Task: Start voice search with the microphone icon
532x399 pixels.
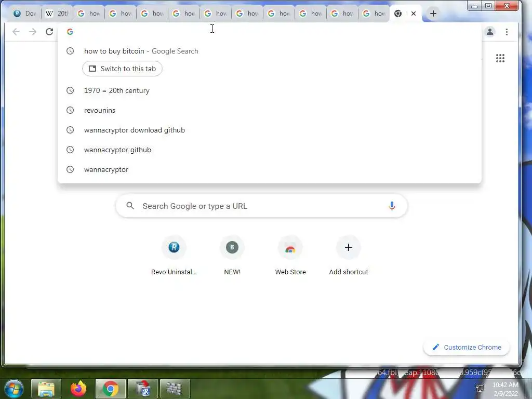Action: pos(392,206)
